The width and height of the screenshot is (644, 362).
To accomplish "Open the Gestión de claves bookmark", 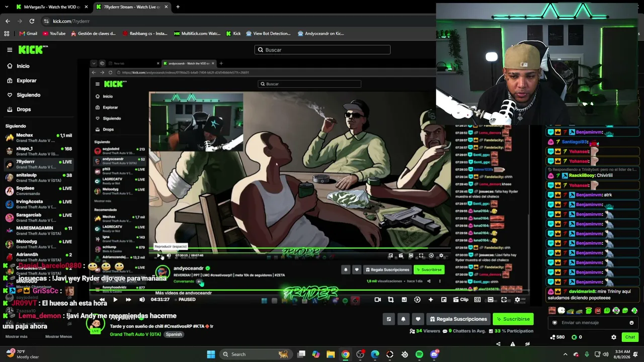I will point(93,34).
